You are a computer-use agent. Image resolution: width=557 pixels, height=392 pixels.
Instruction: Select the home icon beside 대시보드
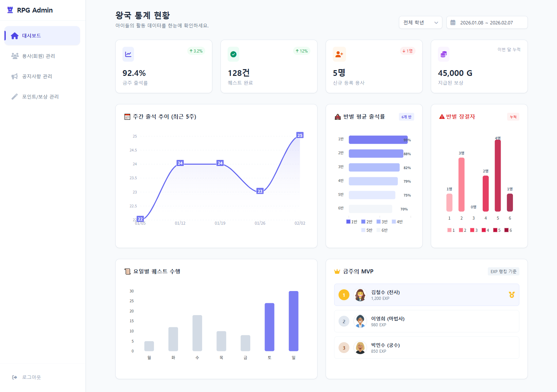[x=15, y=35]
